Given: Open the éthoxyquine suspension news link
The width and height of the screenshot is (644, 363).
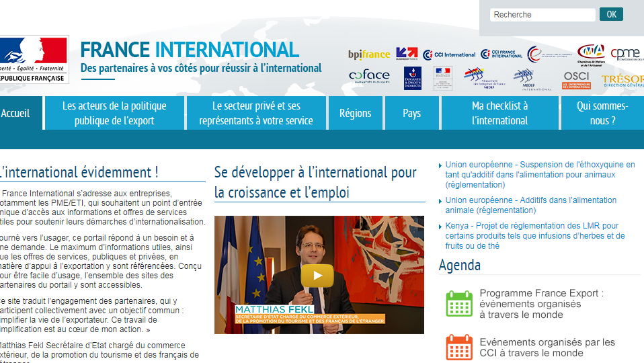Looking at the screenshot, I should (540, 175).
